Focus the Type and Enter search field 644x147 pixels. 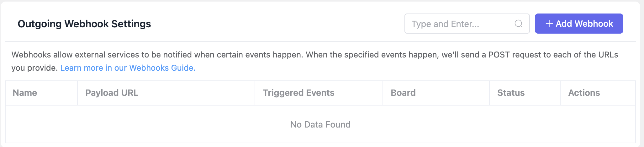tap(467, 24)
